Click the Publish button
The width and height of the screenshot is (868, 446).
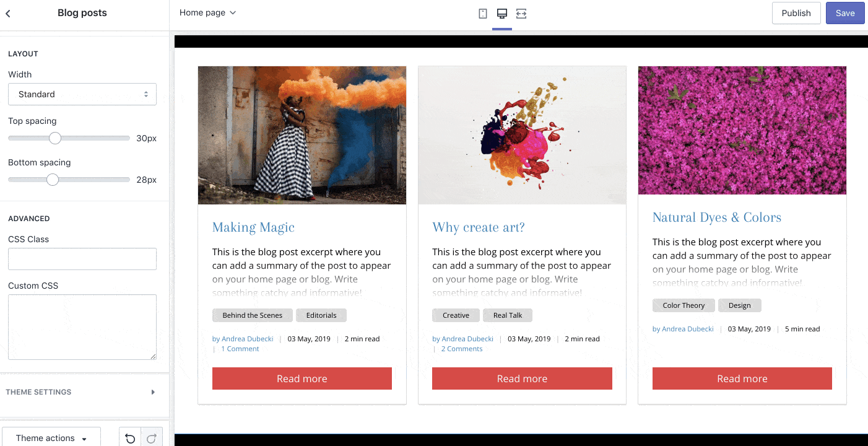[x=796, y=13]
